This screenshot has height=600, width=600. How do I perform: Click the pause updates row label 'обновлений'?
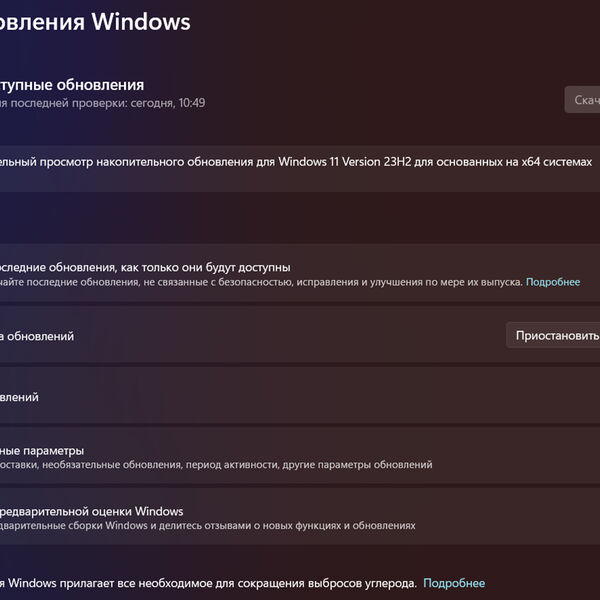40,336
